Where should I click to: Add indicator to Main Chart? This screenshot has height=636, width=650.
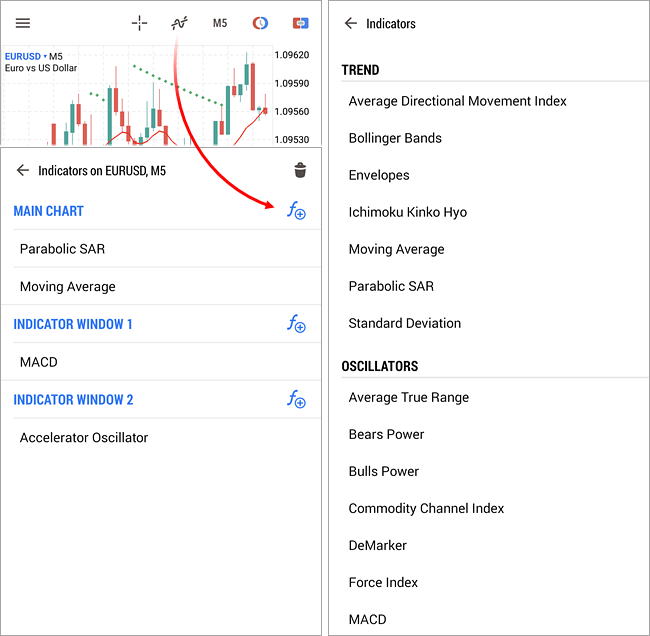click(x=296, y=211)
